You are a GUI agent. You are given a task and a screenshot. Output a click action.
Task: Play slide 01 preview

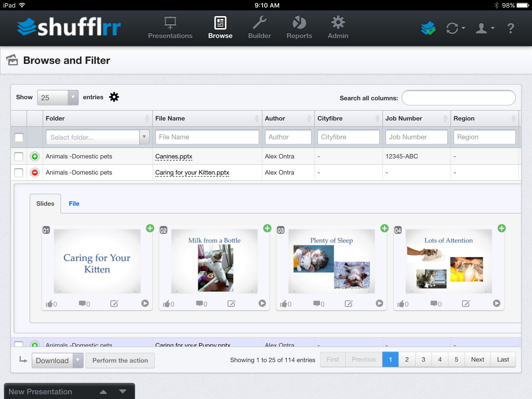(145, 303)
